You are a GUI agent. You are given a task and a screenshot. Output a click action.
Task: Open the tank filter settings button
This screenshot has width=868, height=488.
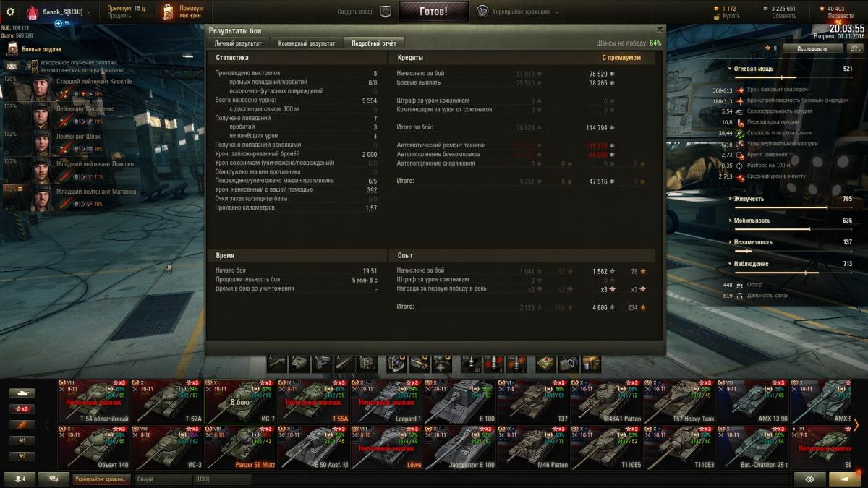(22, 393)
